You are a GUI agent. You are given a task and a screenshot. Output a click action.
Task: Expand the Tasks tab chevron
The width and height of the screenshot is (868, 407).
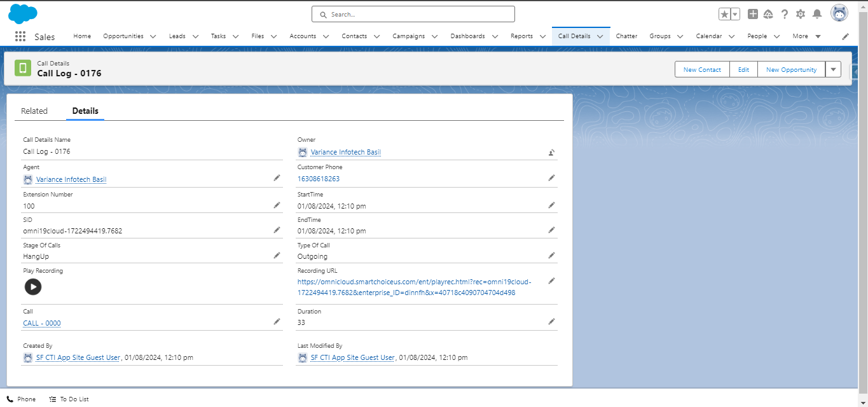click(x=235, y=36)
